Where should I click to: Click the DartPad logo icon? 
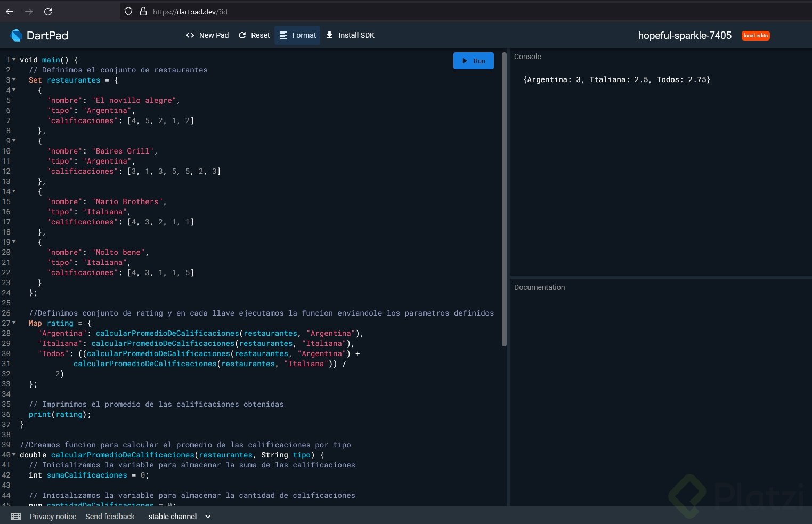[x=16, y=35]
